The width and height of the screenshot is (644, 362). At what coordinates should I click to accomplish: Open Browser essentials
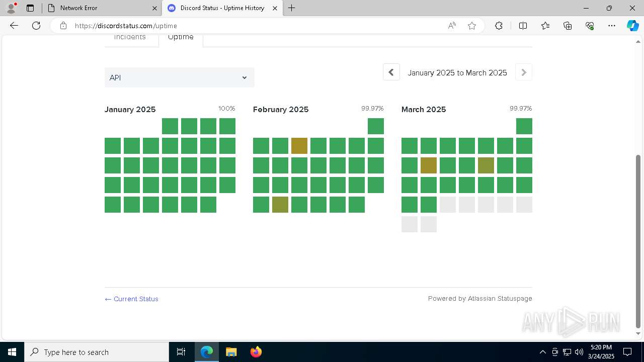pyautogui.click(x=590, y=26)
